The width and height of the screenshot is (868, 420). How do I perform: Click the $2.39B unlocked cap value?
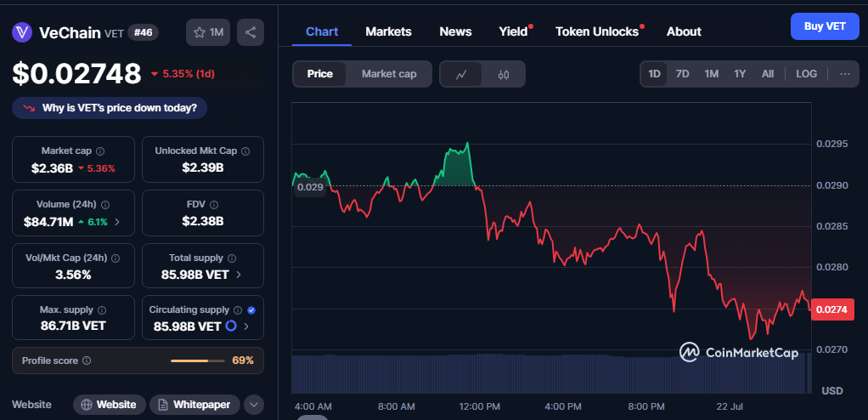tap(203, 167)
